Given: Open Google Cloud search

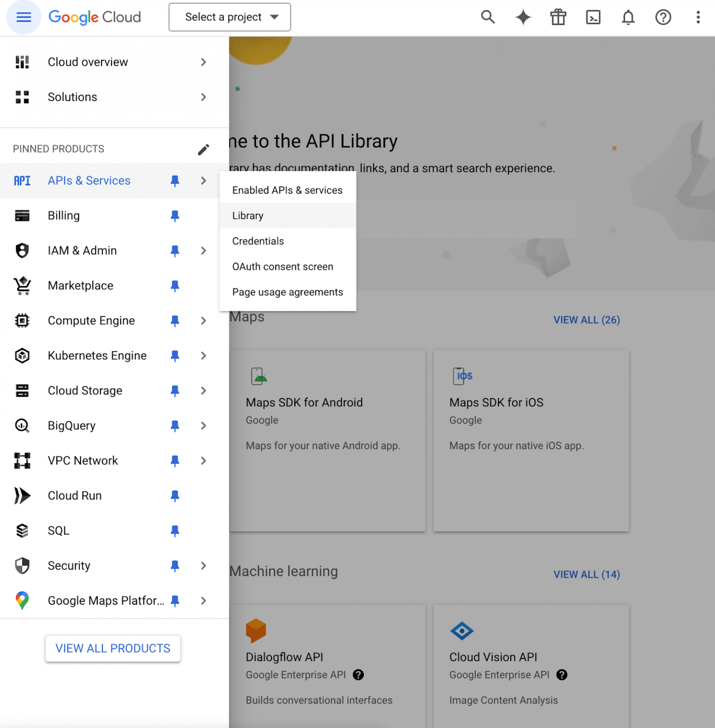Looking at the screenshot, I should 488,17.
